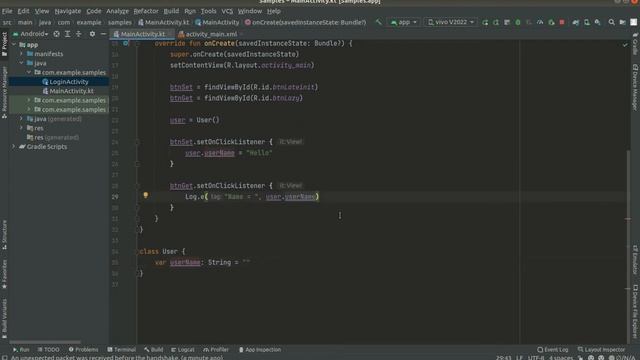Open Device File Explorer side tab
This screenshot has height=360, width=640.
[635, 311]
